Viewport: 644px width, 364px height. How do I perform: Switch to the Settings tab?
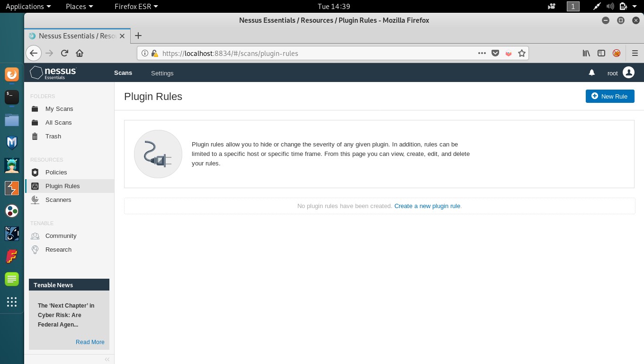162,73
